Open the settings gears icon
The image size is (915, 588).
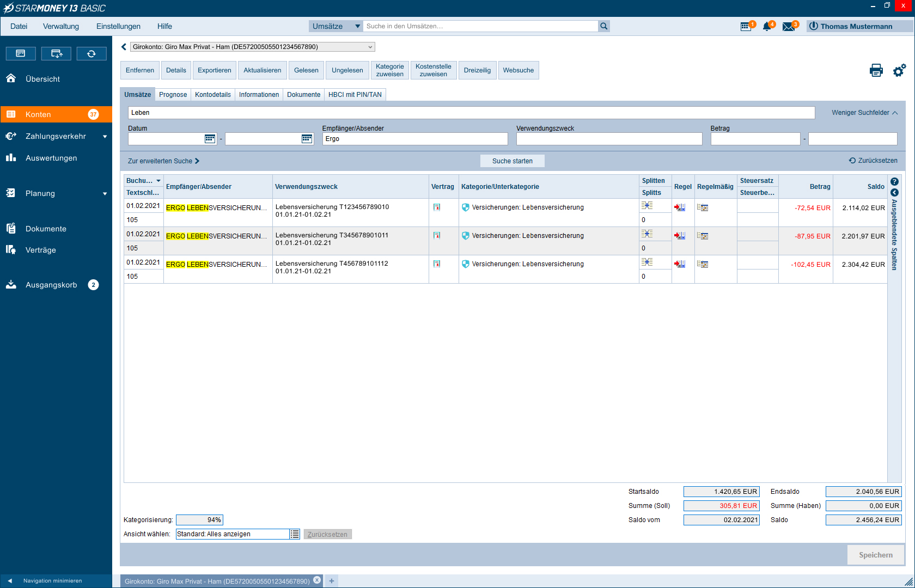(x=899, y=70)
